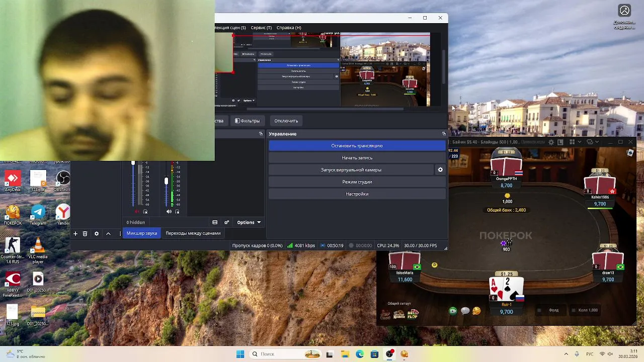Open the poker emoji icon
This screenshot has width=644, height=362.
coord(476,311)
